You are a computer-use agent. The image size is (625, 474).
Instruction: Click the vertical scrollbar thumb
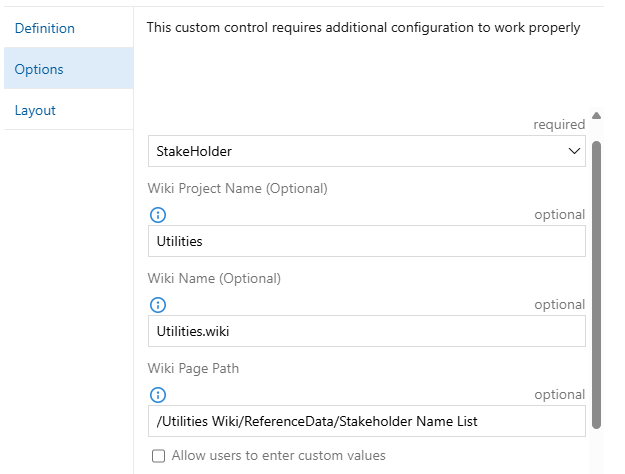pos(597,280)
